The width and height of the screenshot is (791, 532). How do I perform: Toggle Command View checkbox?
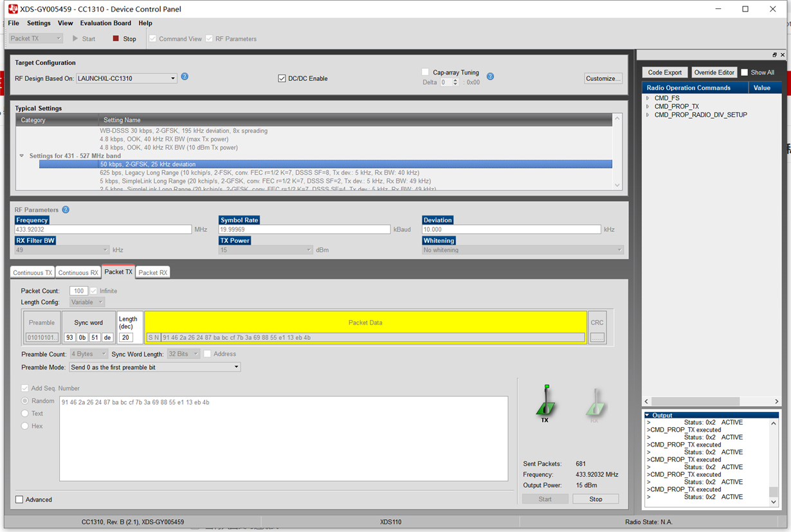pos(152,39)
